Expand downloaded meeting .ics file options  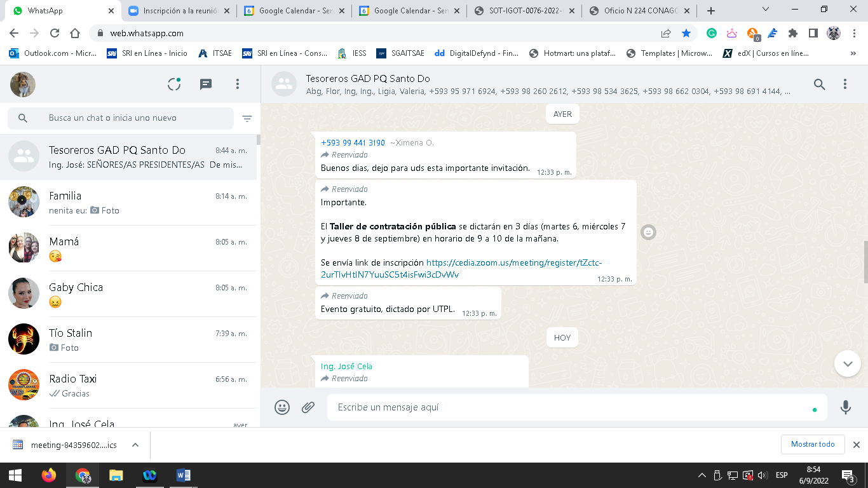click(x=135, y=445)
